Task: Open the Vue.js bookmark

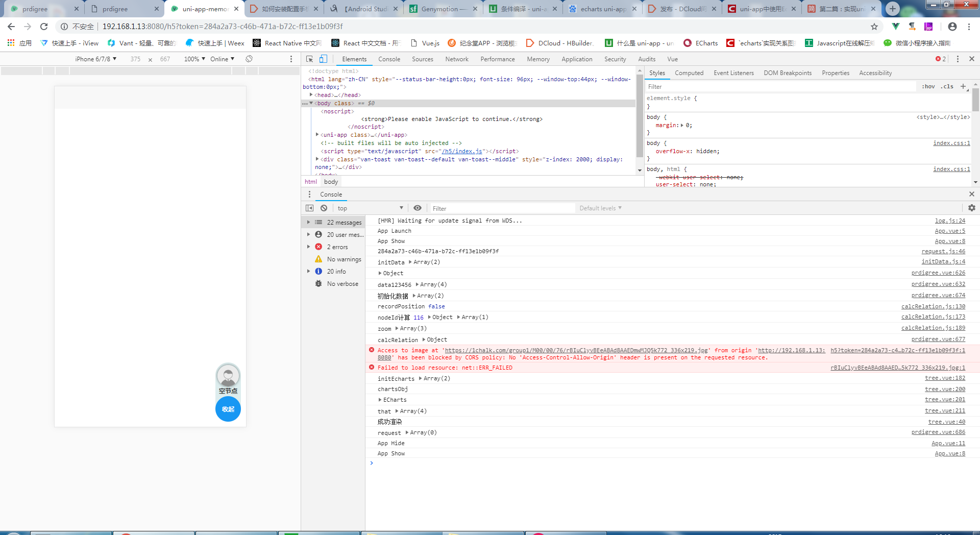Action: click(425, 43)
